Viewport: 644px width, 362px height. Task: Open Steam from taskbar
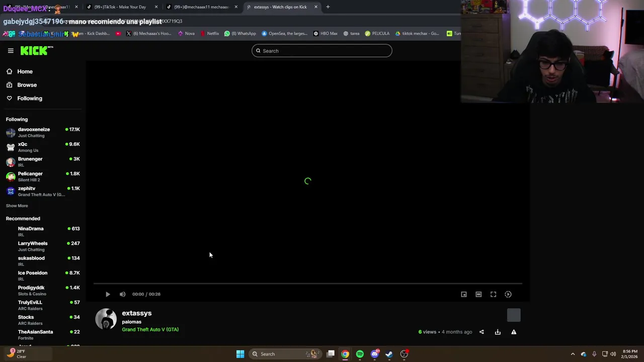(x=389, y=354)
